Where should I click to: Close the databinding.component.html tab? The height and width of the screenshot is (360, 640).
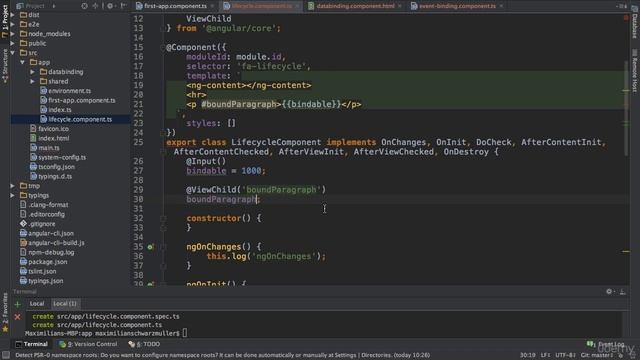pos(400,6)
